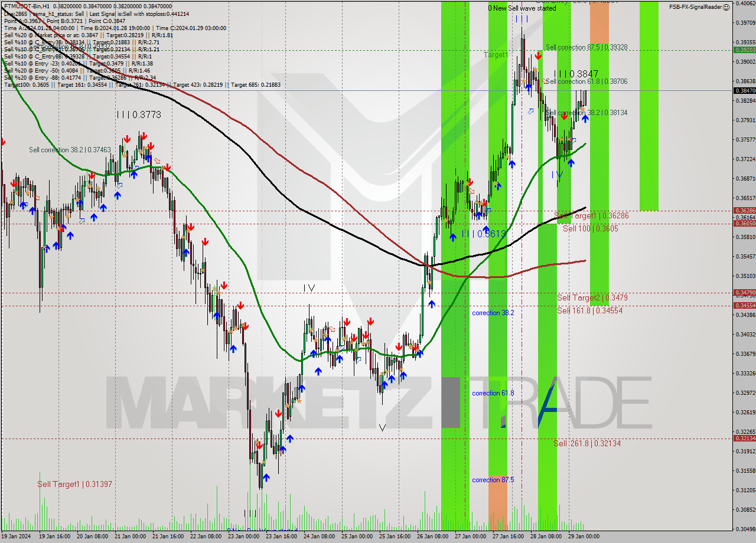Click the "I I I 0.3773" wave label
The image size is (756, 543).
pyautogui.click(x=138, y=115)
